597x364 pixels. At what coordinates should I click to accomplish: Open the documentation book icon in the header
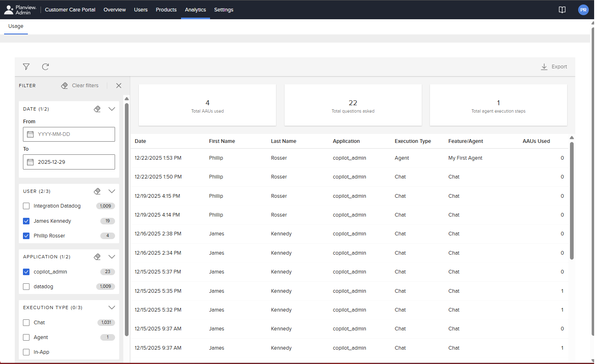562,9
